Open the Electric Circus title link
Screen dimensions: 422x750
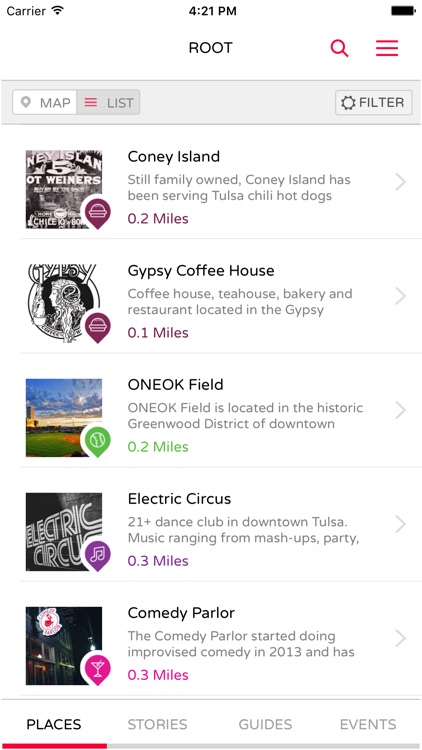[179, 499]
